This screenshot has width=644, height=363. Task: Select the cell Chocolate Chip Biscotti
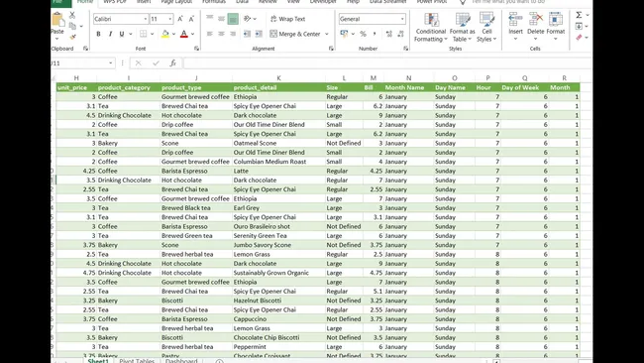pyautogui.click(x=278, y=337)
